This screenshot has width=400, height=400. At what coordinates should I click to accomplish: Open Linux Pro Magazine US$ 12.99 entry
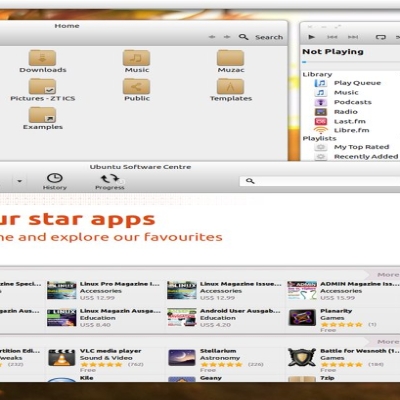click(104, 291)
